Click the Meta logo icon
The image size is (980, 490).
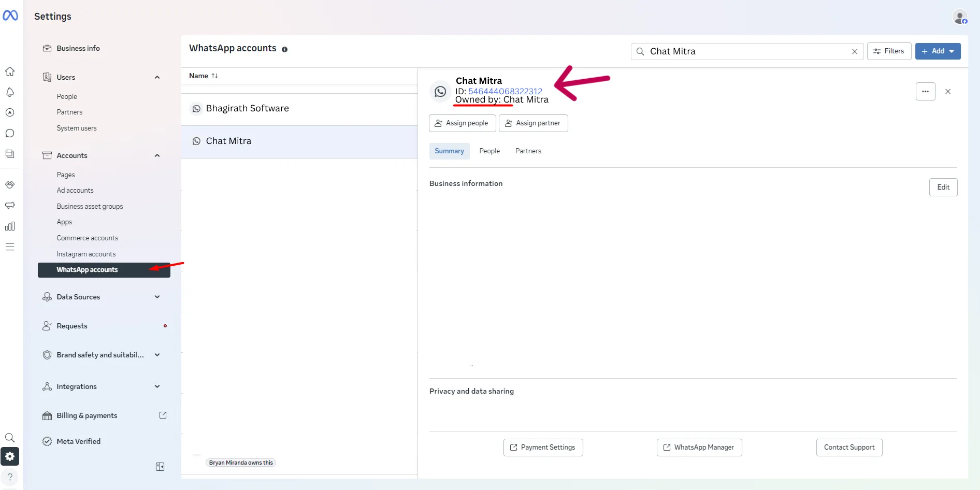pyautogui.click(x=10, y=16)
